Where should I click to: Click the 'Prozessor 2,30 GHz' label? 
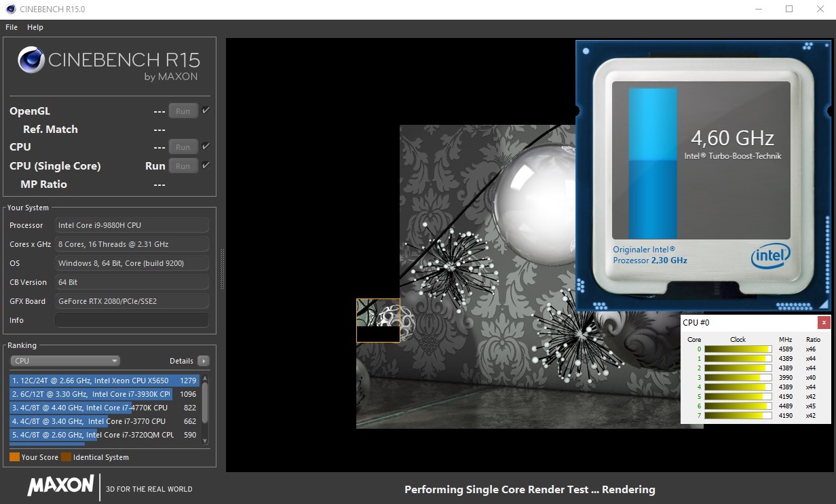click(650, 260)
